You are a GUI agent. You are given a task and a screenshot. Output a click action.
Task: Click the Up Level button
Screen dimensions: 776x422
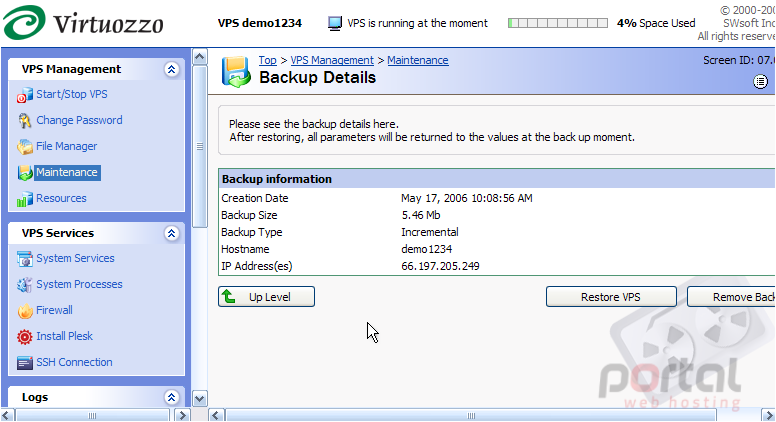(x=266, y=297)
